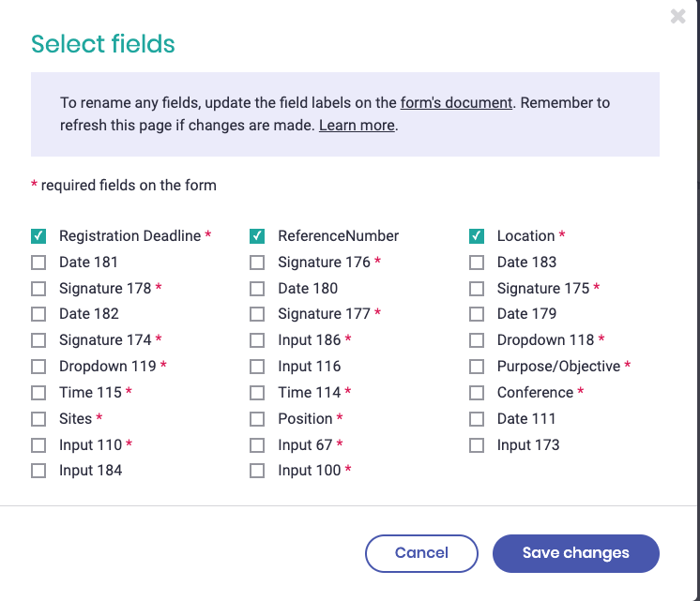Follow the Learn more link
The image size is (700, 601).
[357, 126]
